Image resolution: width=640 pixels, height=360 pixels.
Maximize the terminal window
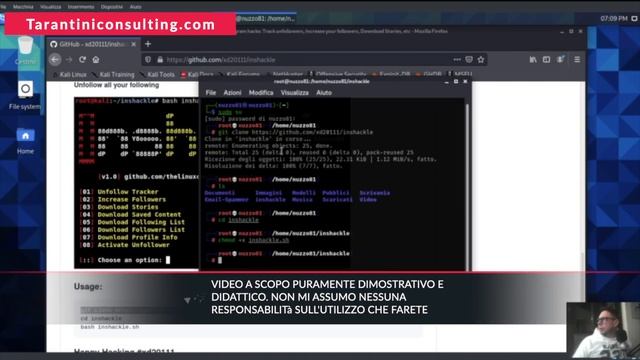pos(456,82)
